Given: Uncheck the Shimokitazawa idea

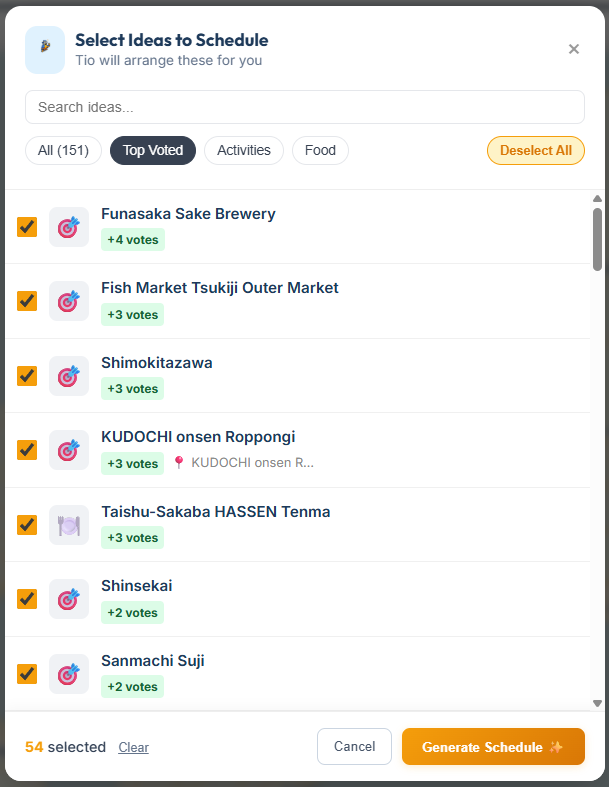Looking at the screenshot, I should click(x=27, y=376).
